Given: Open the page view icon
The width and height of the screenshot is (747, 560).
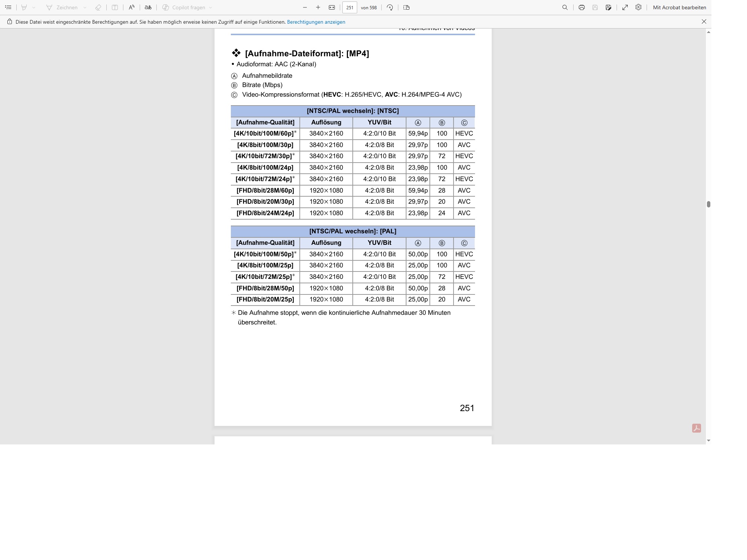Looking at the screenshot, I should click(x=406, y=7).
